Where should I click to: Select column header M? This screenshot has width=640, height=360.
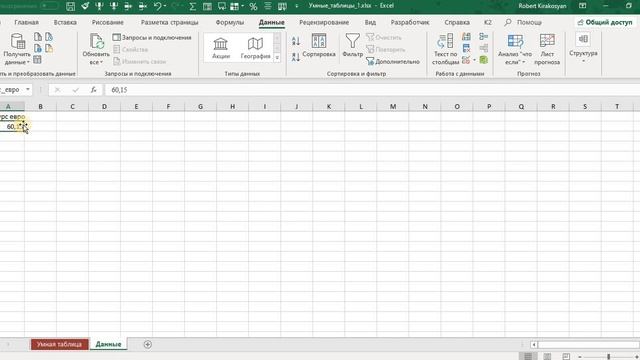pyautogui.click(x=393, y=107)
